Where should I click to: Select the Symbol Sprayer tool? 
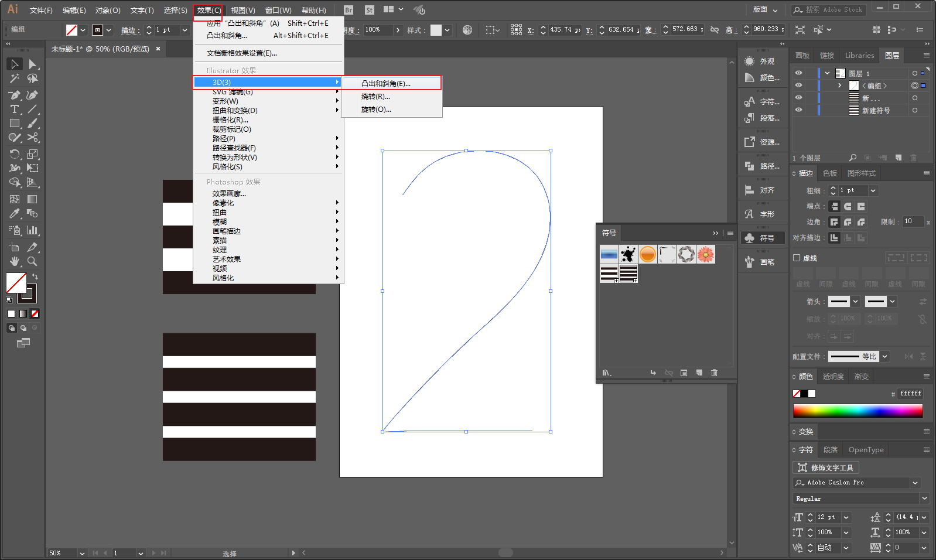(x=15, y=230)
